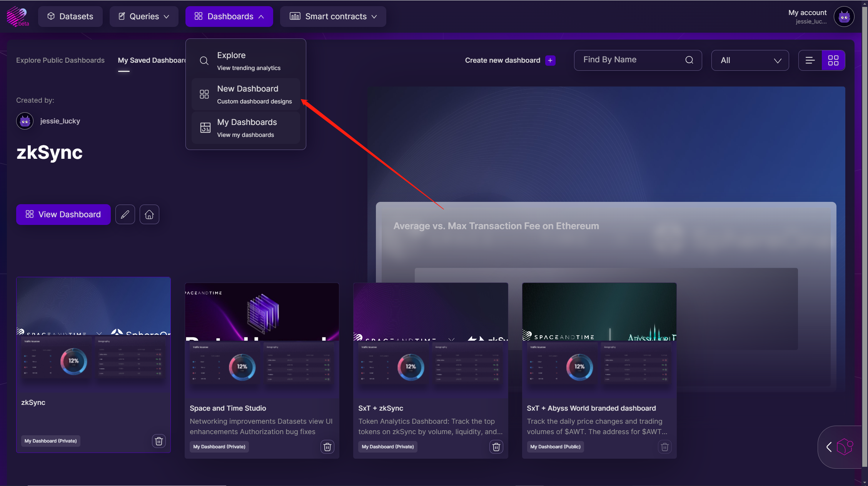Image resolution: width=868 pixels, height=486 pixels.
Task: Open the All filter dropdown
Action: 750,60
